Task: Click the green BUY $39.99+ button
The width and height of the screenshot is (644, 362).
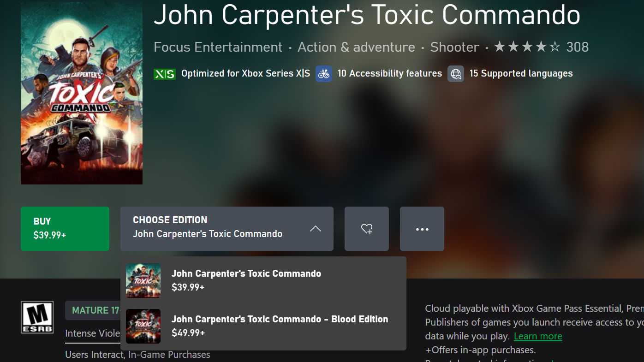Action: [x=65, y=229]
